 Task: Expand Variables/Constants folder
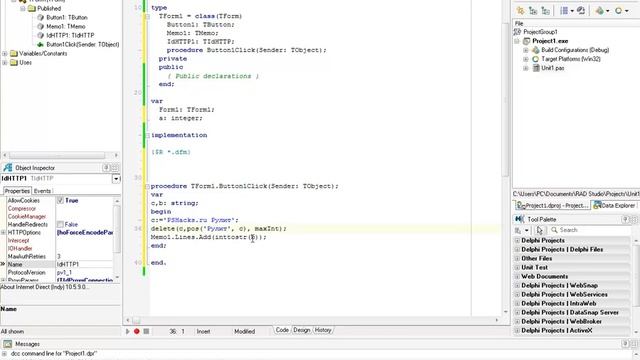(4, 53)
